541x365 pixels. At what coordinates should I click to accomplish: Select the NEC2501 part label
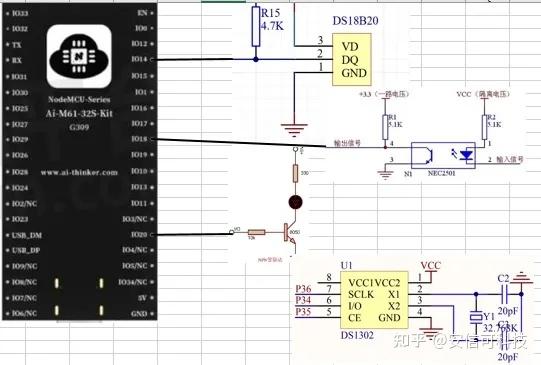pyautogui.click(x=442, y=173)
